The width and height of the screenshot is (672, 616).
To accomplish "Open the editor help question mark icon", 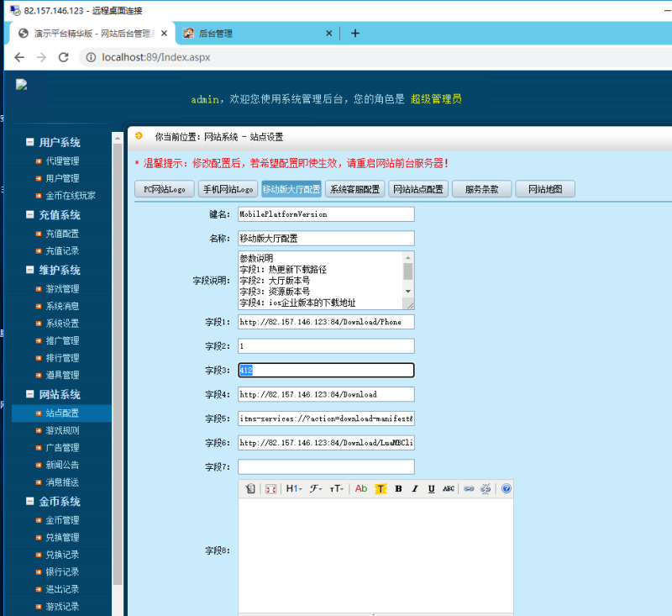I will click(x=506, y=488).
